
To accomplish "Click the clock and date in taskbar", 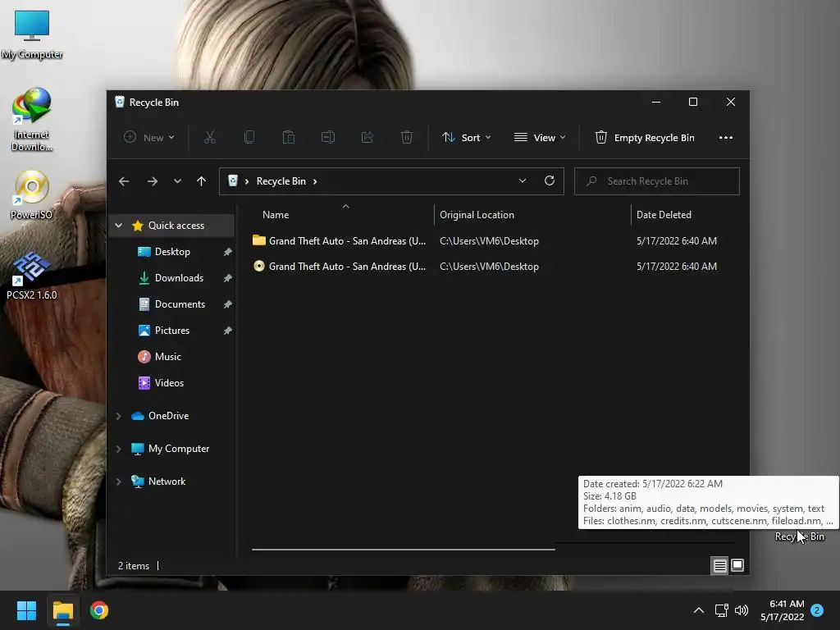I will click(782, 610).
